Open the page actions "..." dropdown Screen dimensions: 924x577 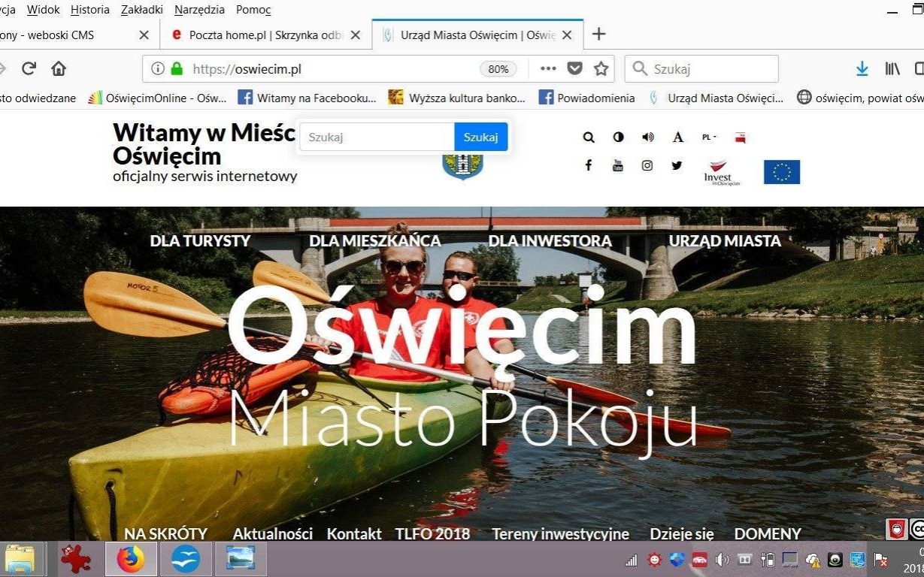tap(548, 68)
